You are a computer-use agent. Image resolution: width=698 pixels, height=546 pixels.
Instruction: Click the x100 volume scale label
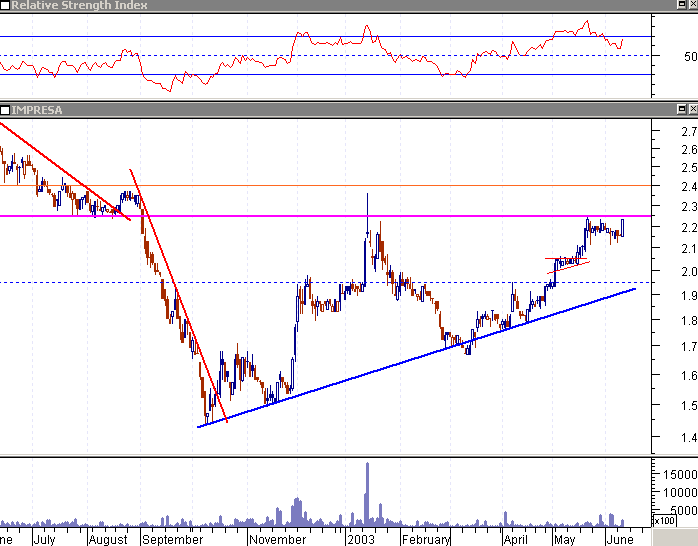[664, 520]
